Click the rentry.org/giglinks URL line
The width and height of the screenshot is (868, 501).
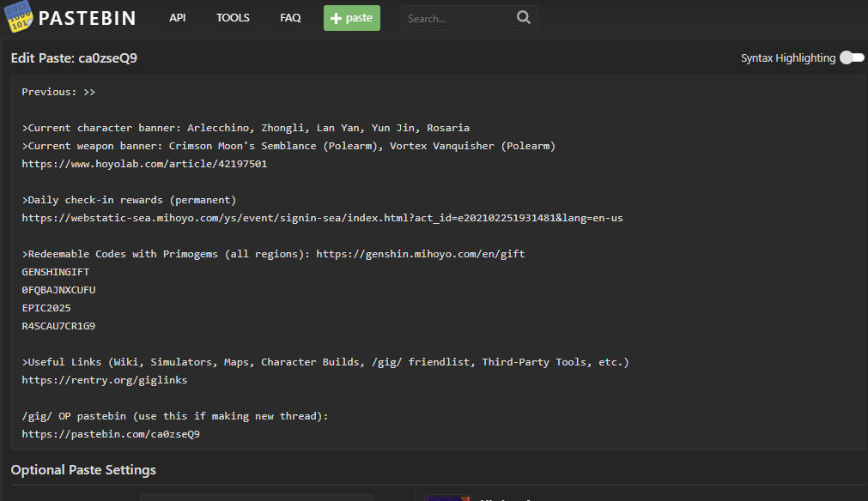pyautogui.click(x=105, y=380)
